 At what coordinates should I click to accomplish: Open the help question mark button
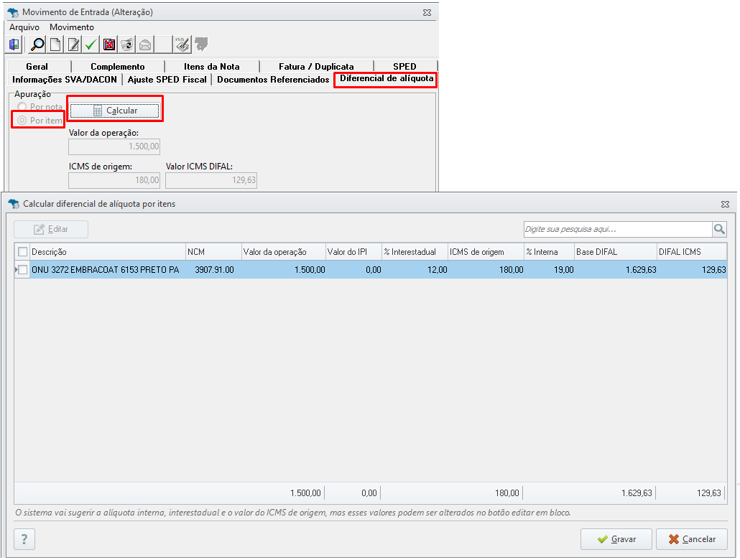pos(24,539)
